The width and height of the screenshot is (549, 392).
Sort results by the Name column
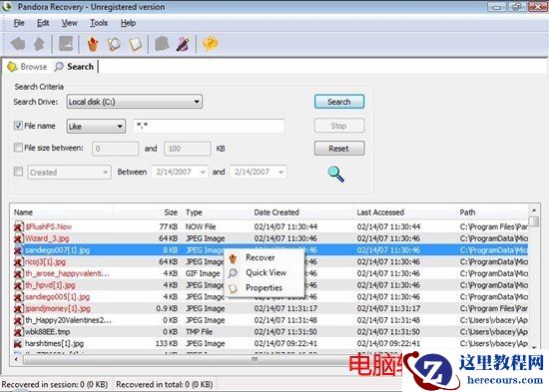pos(63,212)
